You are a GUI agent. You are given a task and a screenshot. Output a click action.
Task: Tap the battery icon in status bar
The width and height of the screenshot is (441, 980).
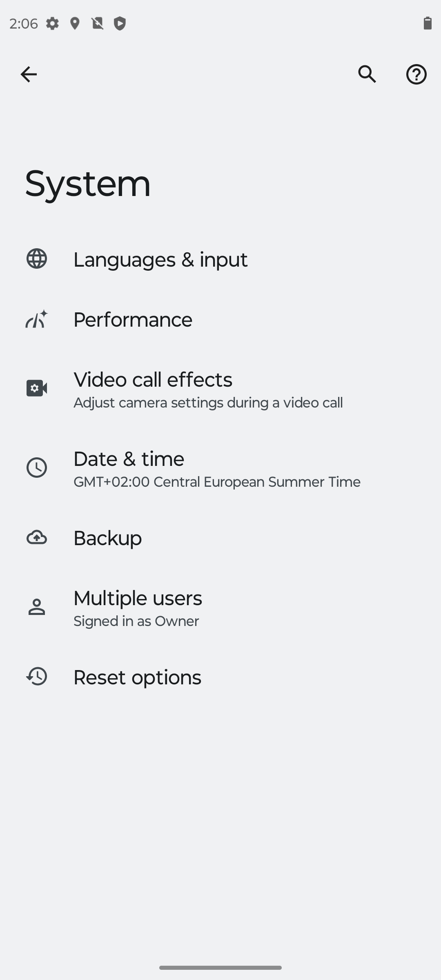tap(428, 23)
